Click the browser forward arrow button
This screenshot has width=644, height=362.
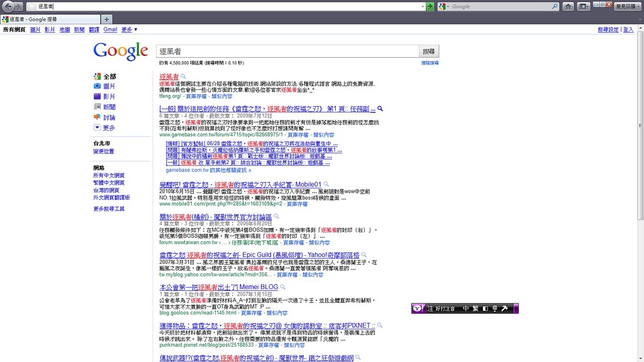pyautogui.click(x=18, y=6)
